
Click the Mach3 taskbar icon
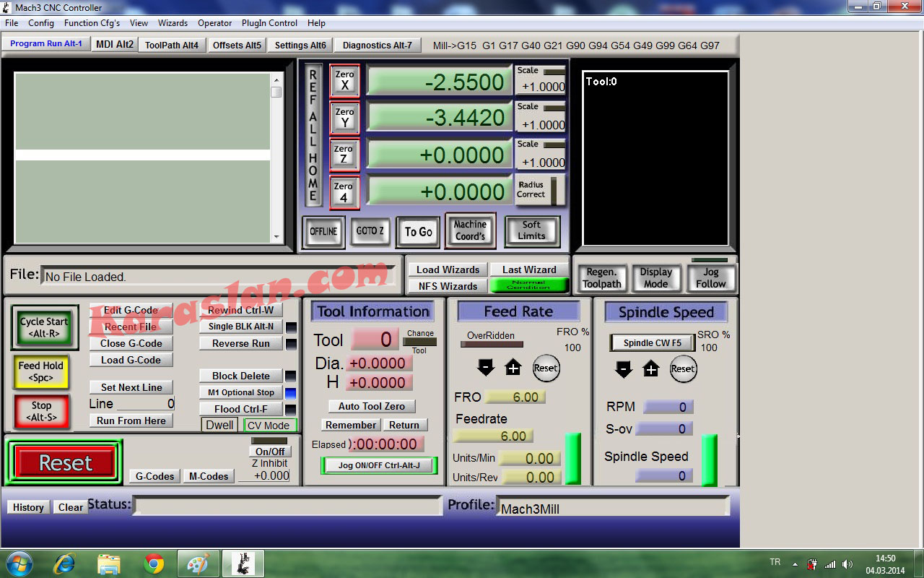click(x=243, y=564)
